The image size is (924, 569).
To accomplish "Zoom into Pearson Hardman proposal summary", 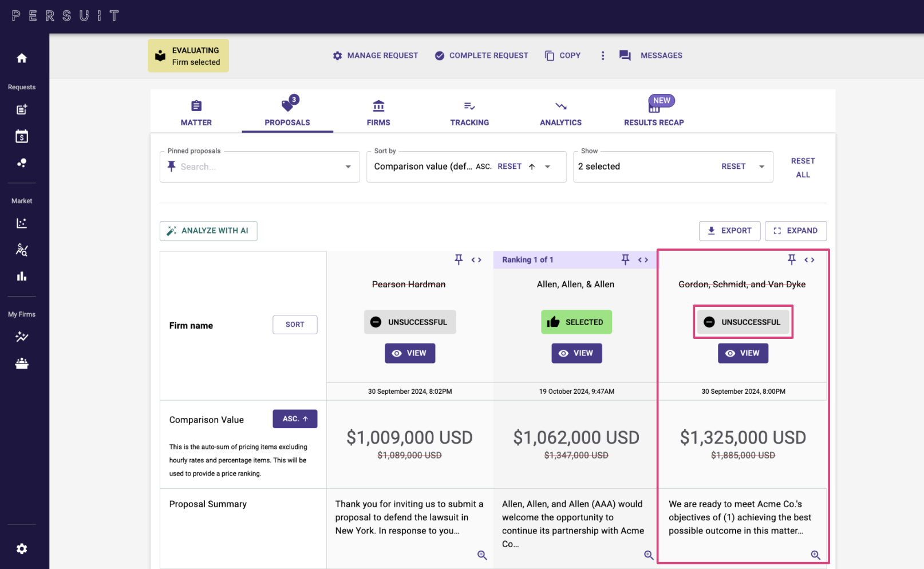I will click(482, 555).
